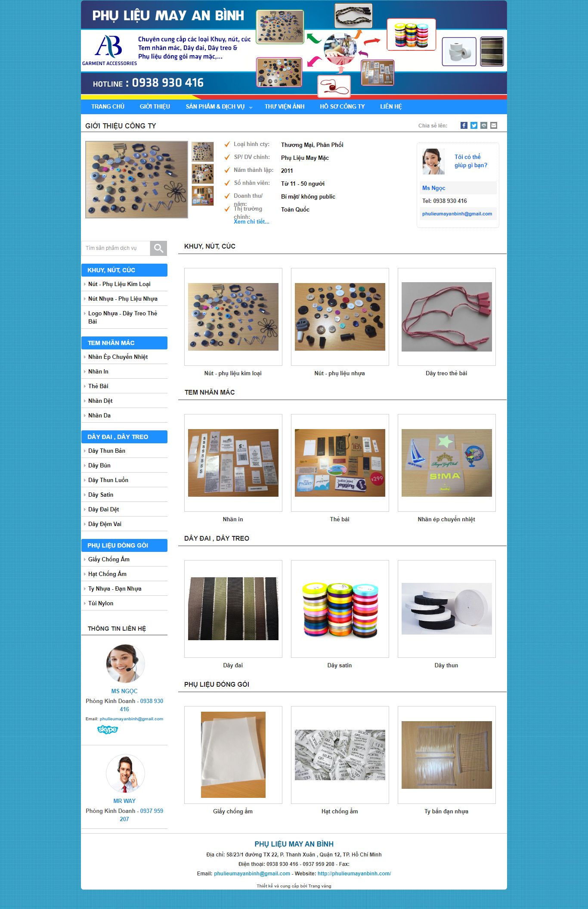The image size is (588, 909).
Task: Click Liên Hệ in navigation bar
Action: 391,106
